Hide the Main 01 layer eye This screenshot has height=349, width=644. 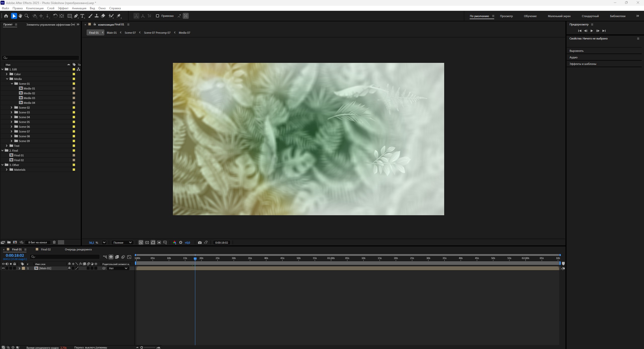(x=3, y=268)
